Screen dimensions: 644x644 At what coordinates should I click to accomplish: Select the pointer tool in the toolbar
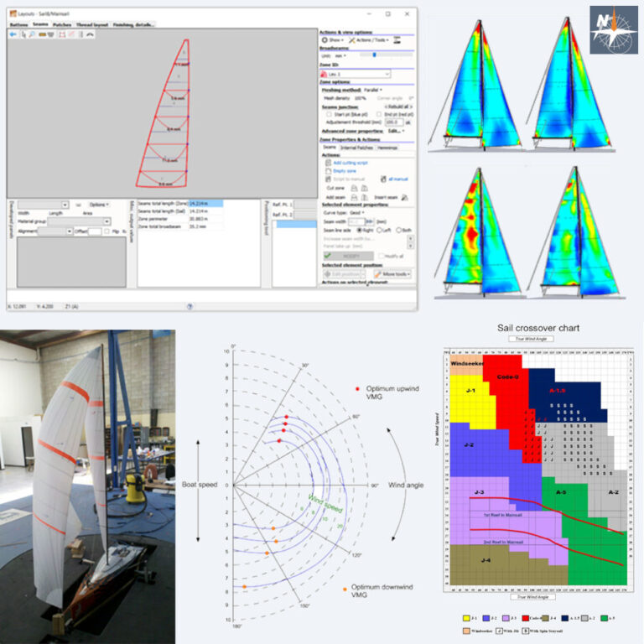pos(24,34)
